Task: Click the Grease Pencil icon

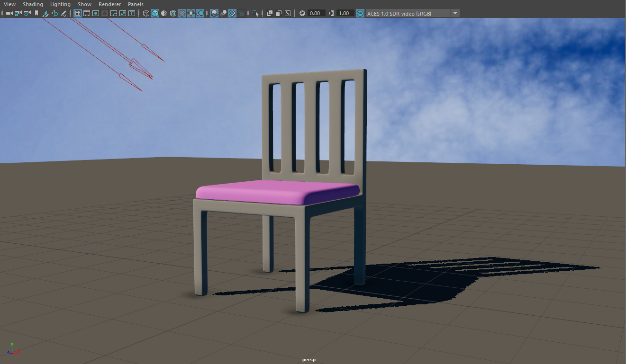Action: (x=64, y=13)
